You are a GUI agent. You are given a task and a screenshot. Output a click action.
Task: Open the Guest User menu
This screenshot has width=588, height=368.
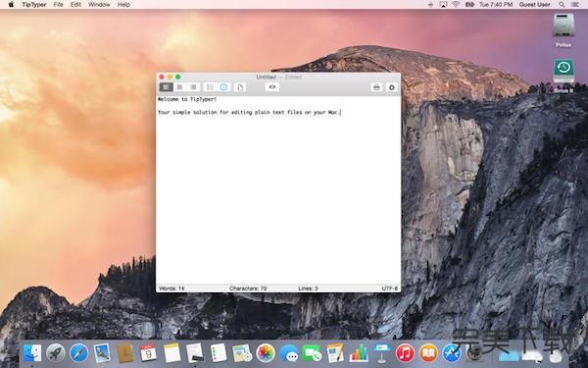[x=534, y=5]
